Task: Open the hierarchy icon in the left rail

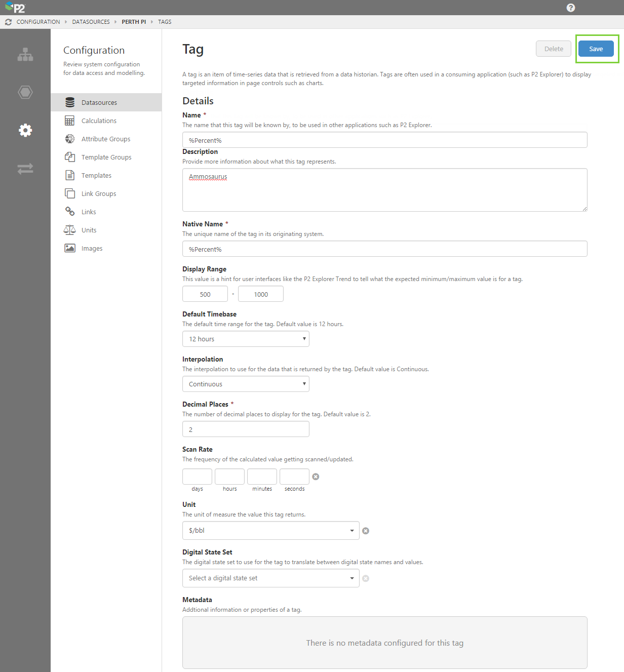Action: (25, 55)
